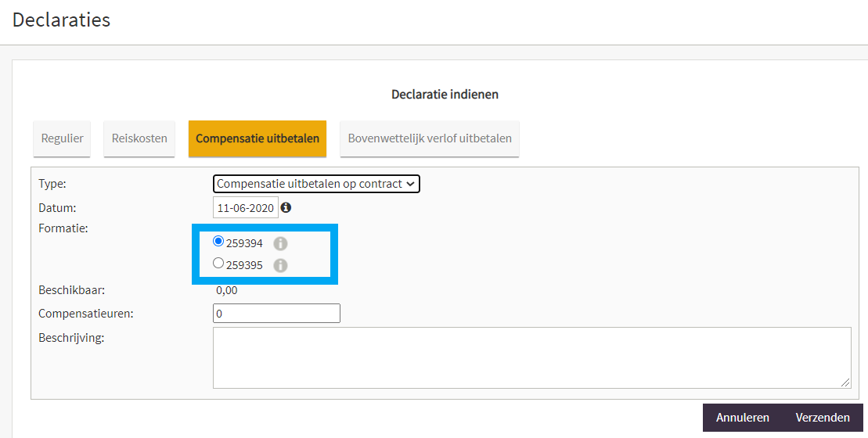Select formatie radio option 259394
The width and height of the screenshot is (868, 438).
(x=218, y=241)
